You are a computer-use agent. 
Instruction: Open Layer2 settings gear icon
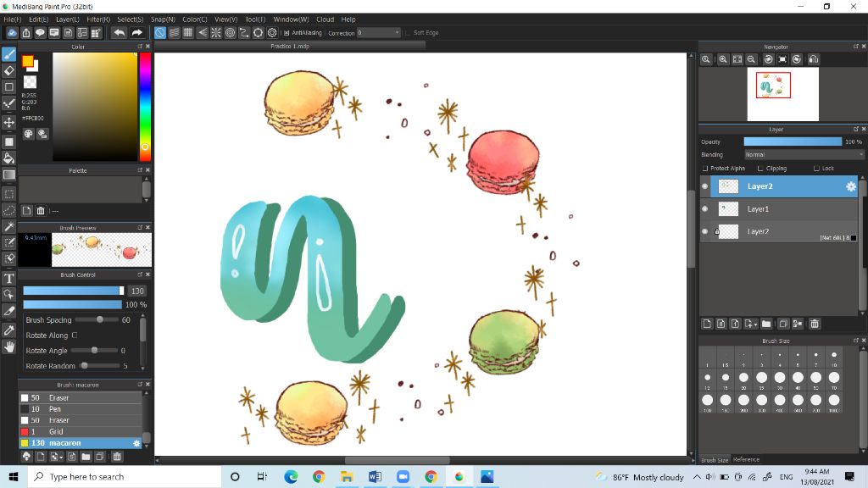click(x=851, y=186)
